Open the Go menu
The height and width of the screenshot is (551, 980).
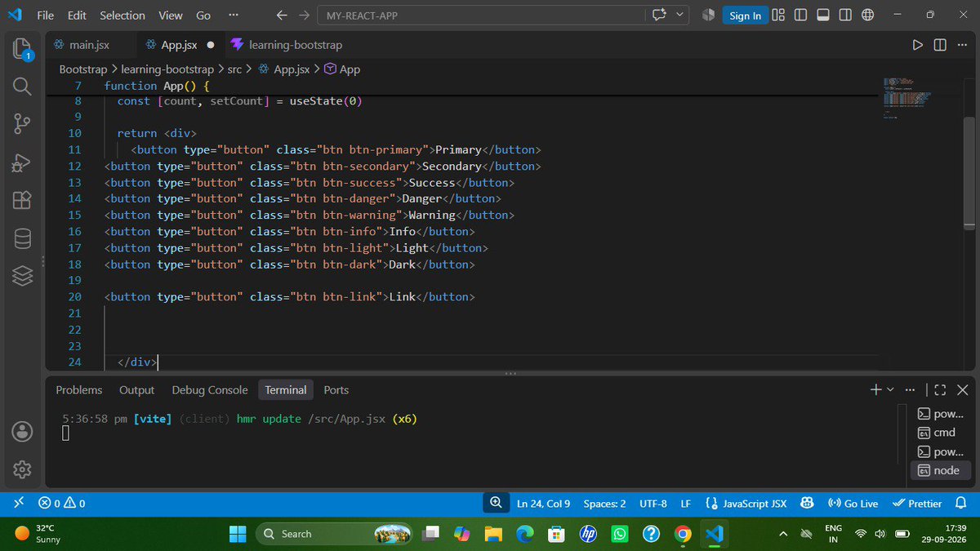coord(203,16)
